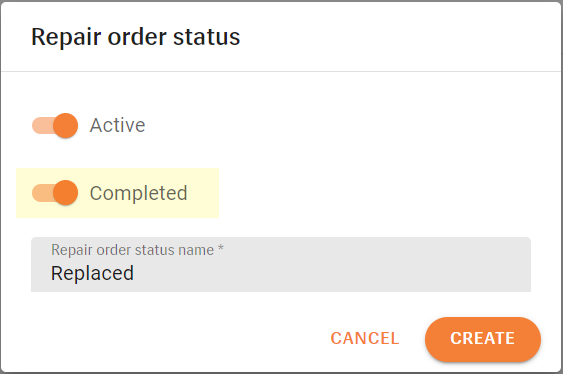Click the orange knob of the Active switch
This screenshot has height=374, width=563.
coord(65,126)
